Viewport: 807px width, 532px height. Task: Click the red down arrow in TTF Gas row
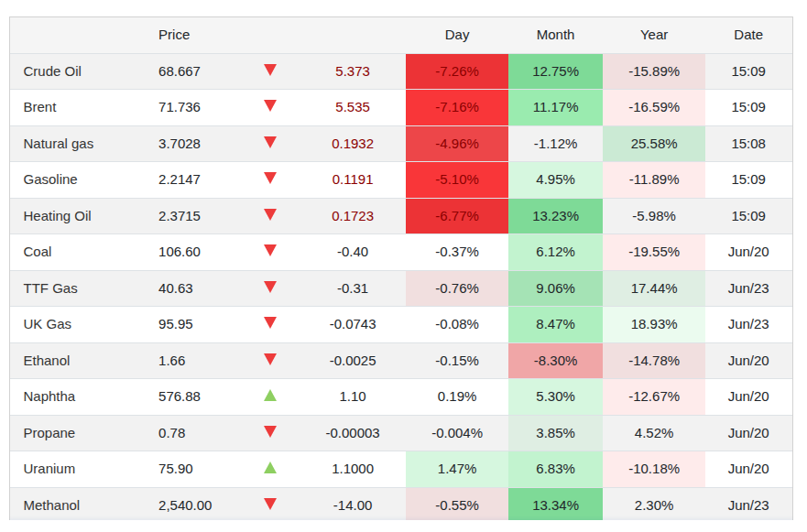270,288
